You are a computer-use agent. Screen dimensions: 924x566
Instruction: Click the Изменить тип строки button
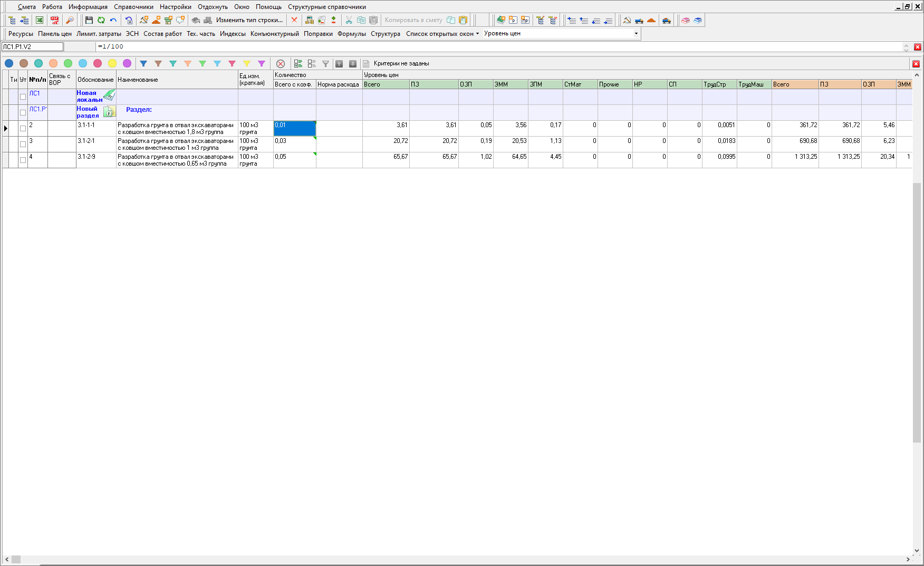point(249,20)
